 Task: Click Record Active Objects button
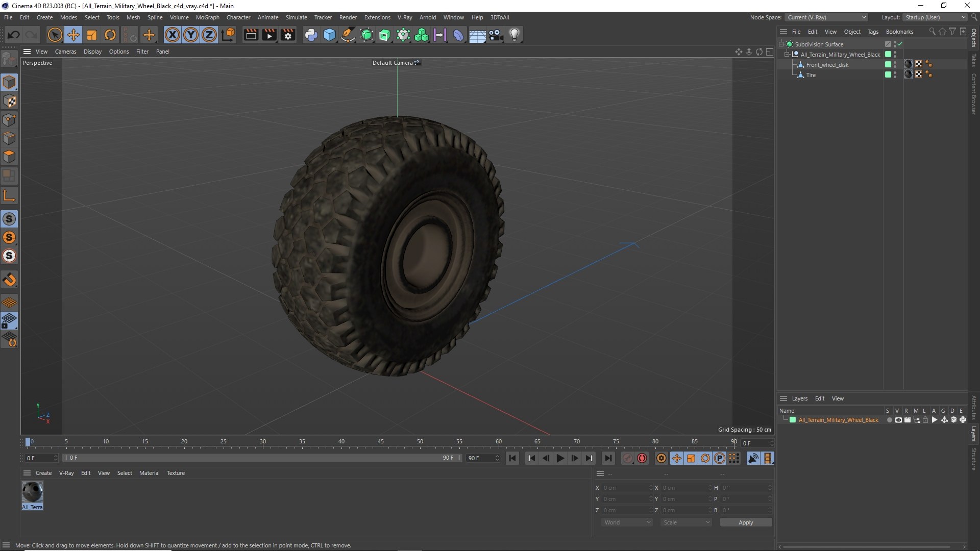(628, 458)
